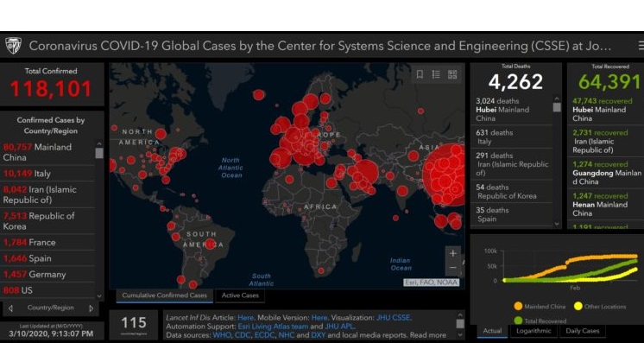
Task: Open the ECDC data source link
Action: [x=265, y=335]
